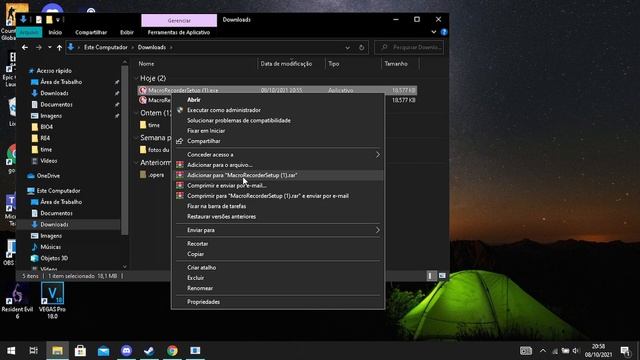Refresh the Downloads folder
Image resolution: width=640 pixels, height=360 pixels.
[x=361, y=47]
